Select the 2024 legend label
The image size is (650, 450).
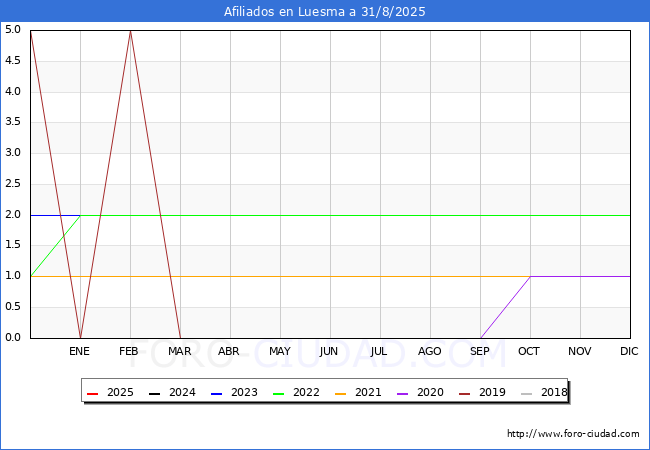(x=182, y=392)
